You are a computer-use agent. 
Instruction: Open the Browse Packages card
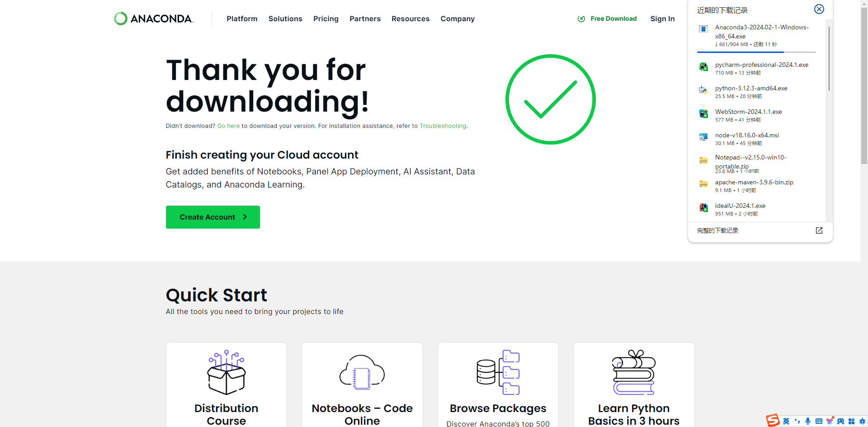[x=498, y=385]
